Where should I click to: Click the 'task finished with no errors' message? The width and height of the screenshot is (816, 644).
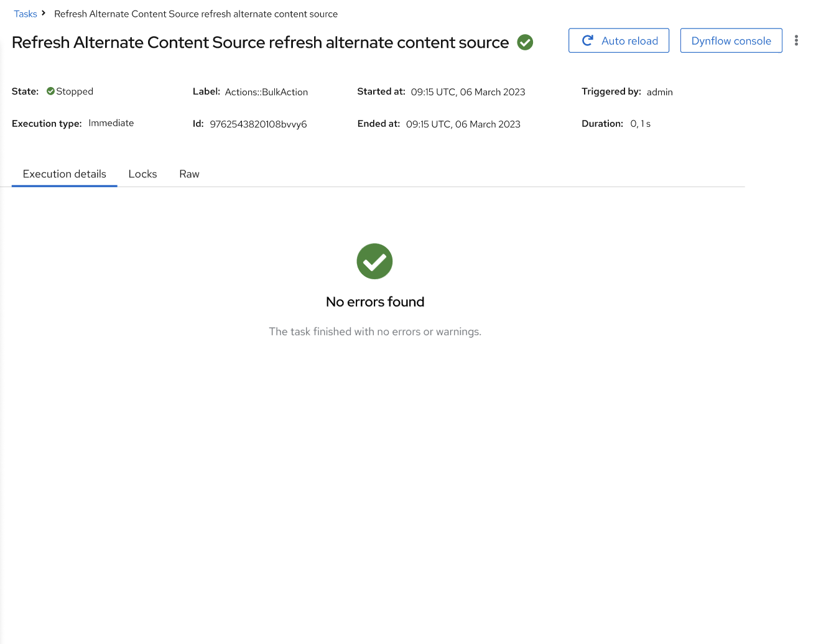375,331
